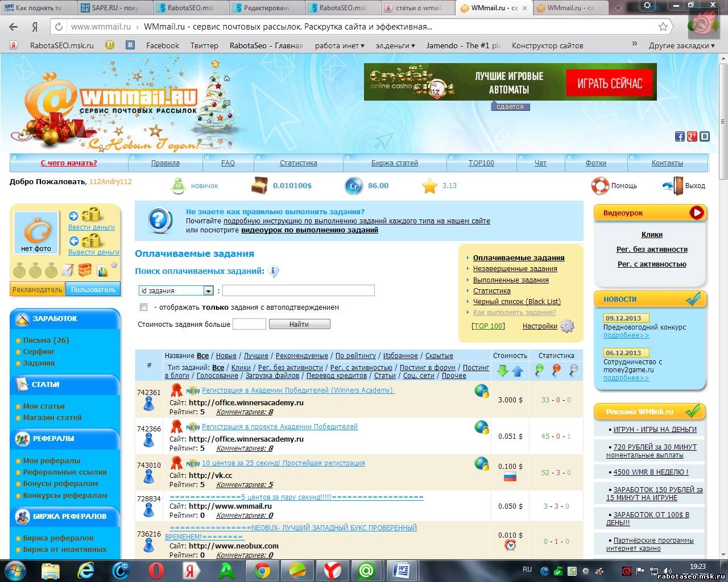Screen dimensions: 728x582
Task: Filter tasks by Рег. без активности type
Action: point(291,368)
